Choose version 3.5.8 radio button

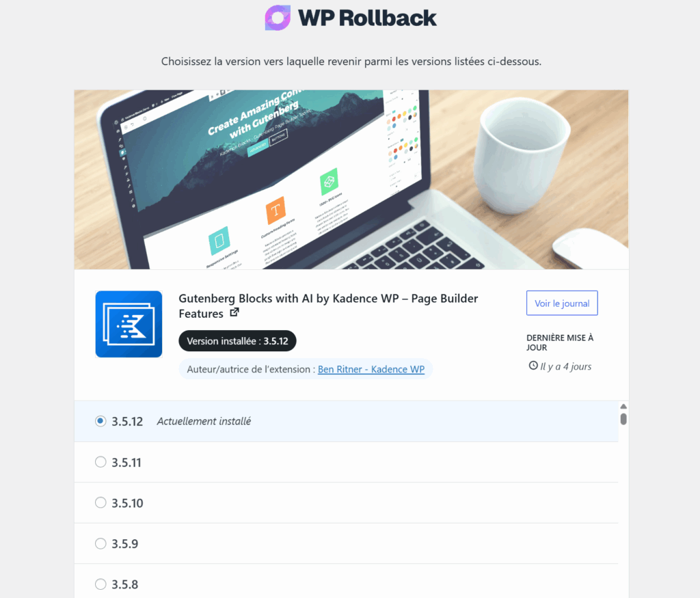[100, 584]
